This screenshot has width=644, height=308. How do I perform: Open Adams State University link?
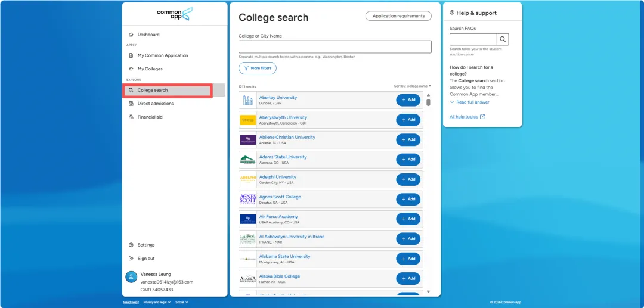283,157
